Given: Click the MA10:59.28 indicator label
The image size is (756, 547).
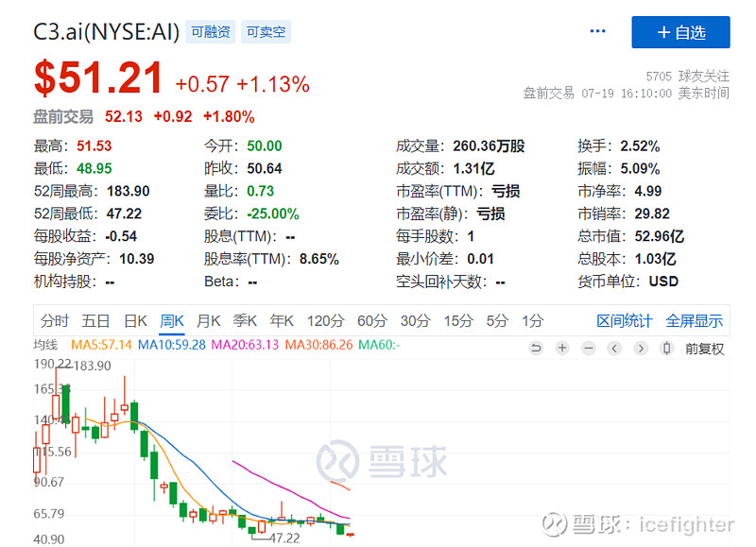Looking at the screenshot, I should coord(172,345).
